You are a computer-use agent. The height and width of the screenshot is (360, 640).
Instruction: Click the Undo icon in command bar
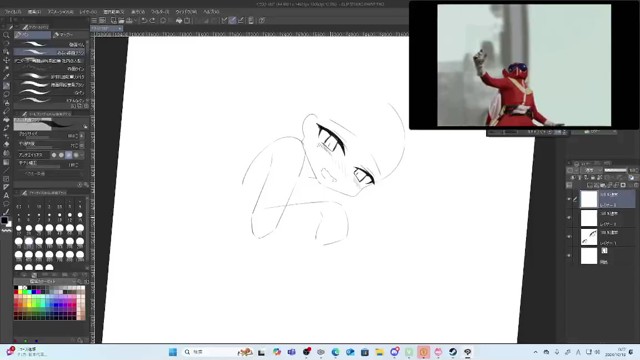144,20
